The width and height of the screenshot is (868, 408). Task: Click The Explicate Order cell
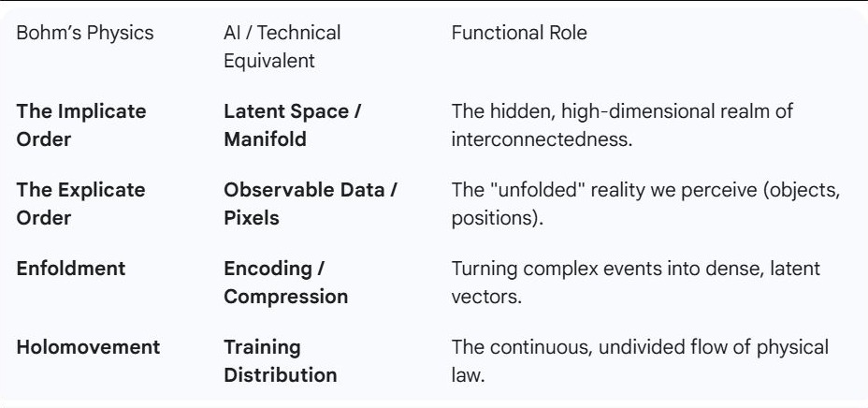tap(80, 204)
